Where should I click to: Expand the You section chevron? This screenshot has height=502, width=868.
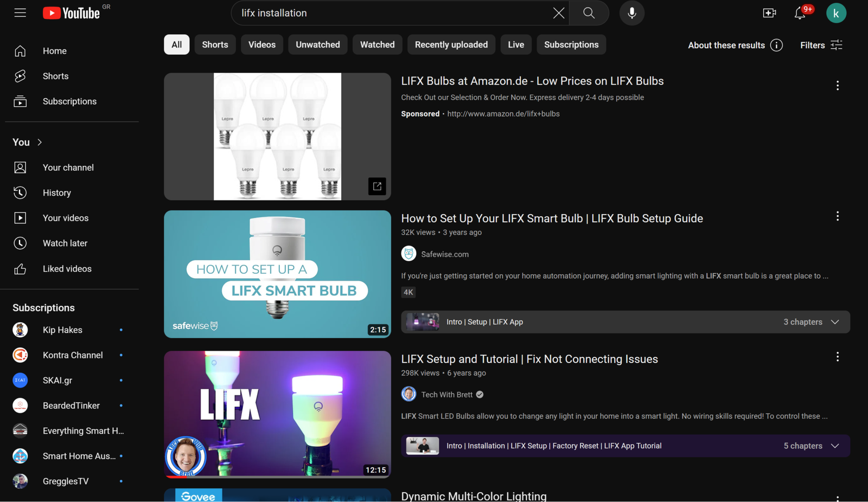[40, 142]
